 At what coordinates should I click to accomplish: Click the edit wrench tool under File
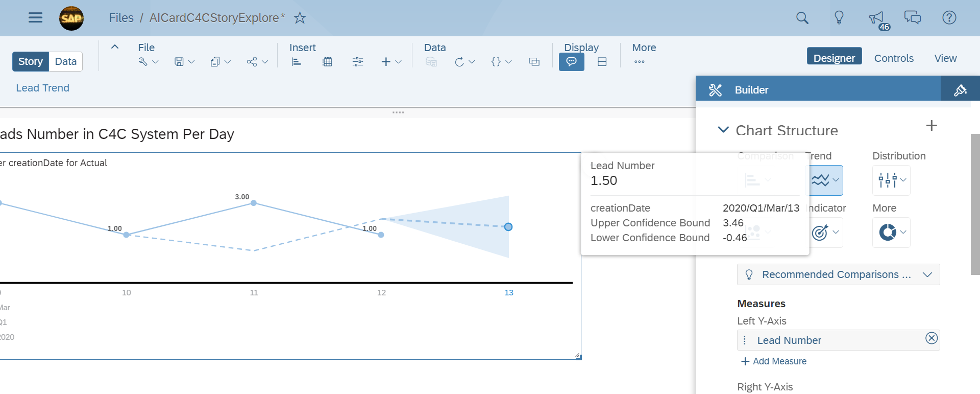(143, 62)
